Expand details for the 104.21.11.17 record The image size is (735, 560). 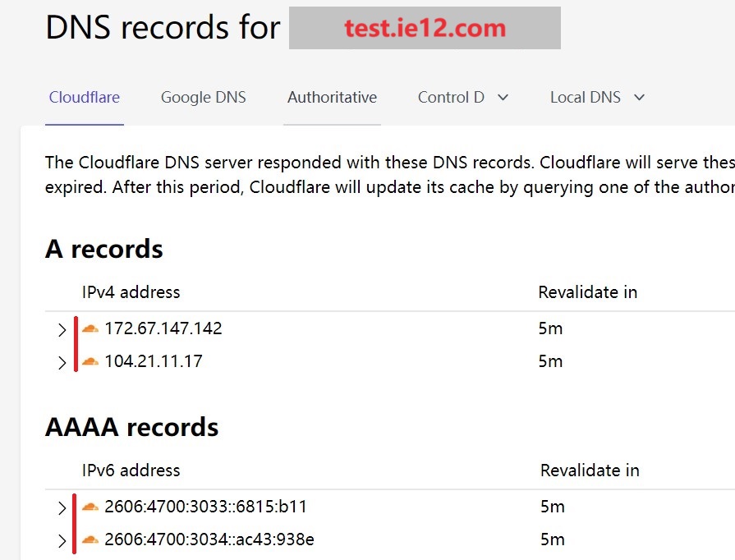point(62,363)
